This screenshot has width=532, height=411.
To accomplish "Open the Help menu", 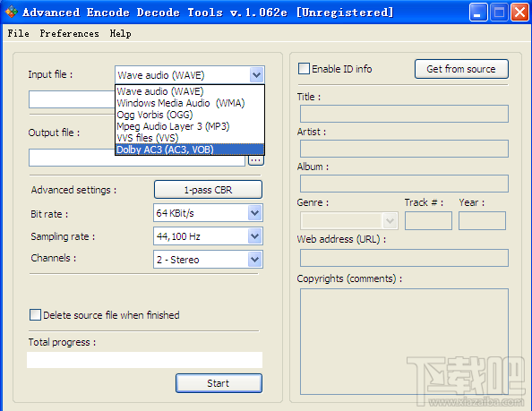I will pyautogui.click(x=120, y=33).
